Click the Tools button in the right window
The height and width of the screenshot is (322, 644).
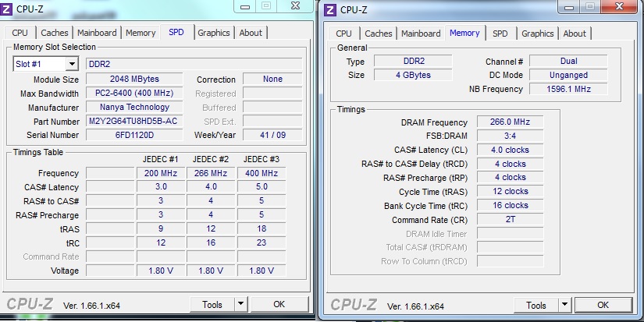(x=536, y=305)
